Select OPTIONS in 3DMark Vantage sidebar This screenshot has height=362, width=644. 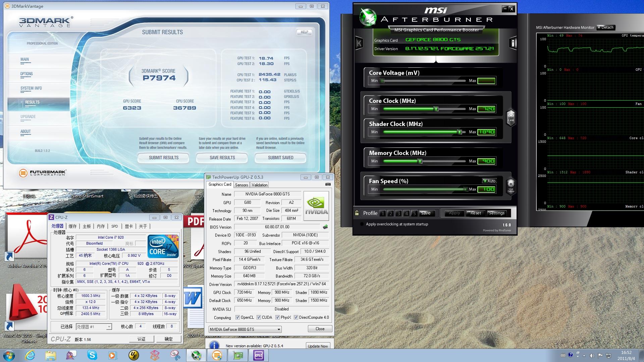click(26, 74)
